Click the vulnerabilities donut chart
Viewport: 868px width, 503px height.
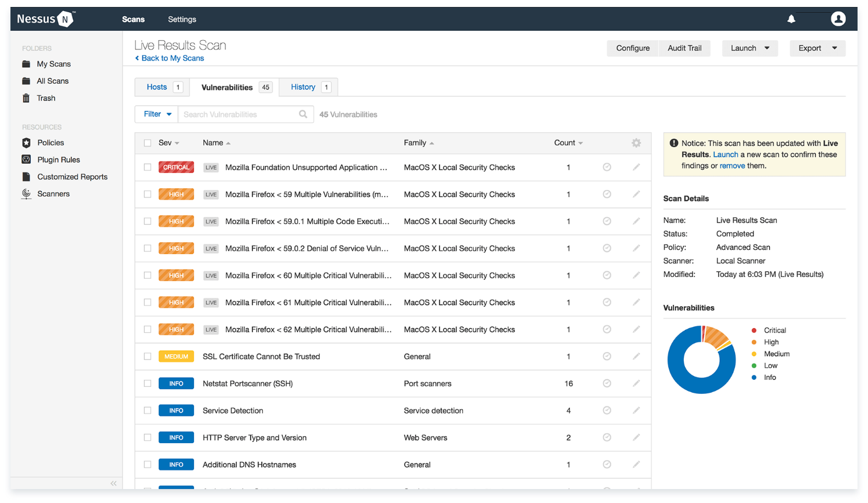[x=701, y=360]
